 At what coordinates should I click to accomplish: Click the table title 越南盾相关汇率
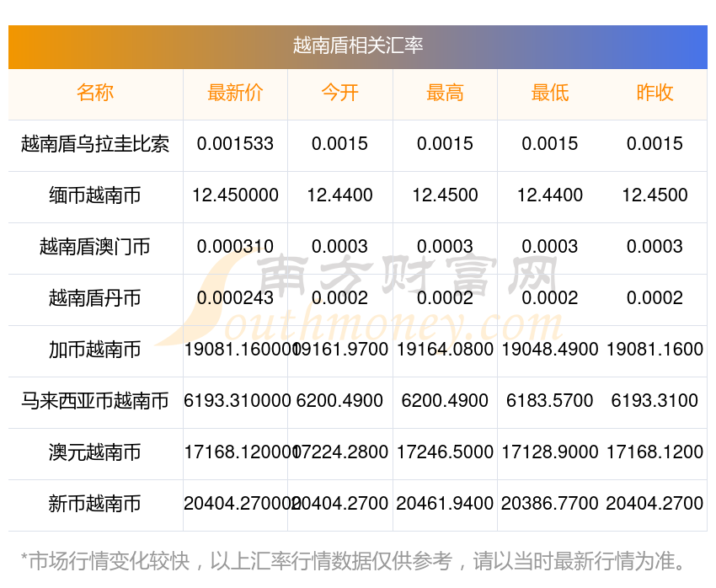357,45
